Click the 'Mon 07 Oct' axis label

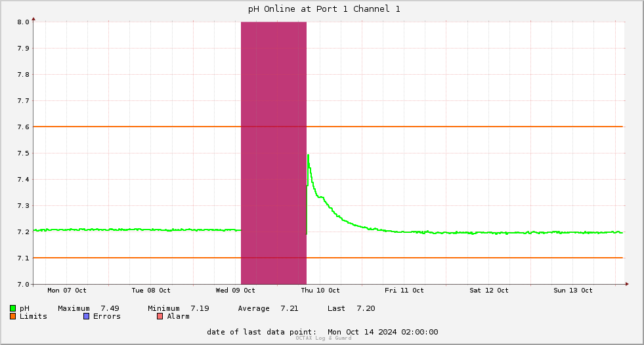tap(67, 290)
